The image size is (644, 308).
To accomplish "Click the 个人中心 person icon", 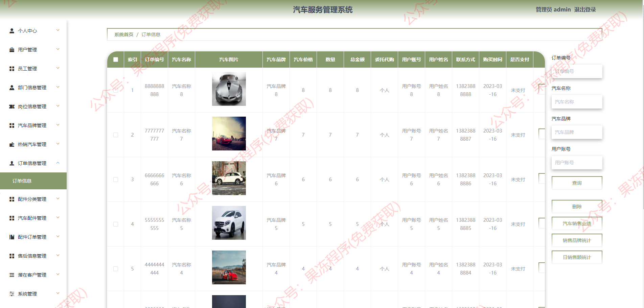I will coord(12,31).
